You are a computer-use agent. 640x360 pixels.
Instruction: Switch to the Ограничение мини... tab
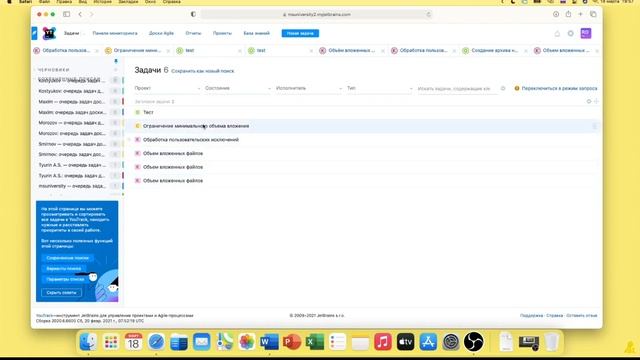pyautogui.click(x=138, y=51)
